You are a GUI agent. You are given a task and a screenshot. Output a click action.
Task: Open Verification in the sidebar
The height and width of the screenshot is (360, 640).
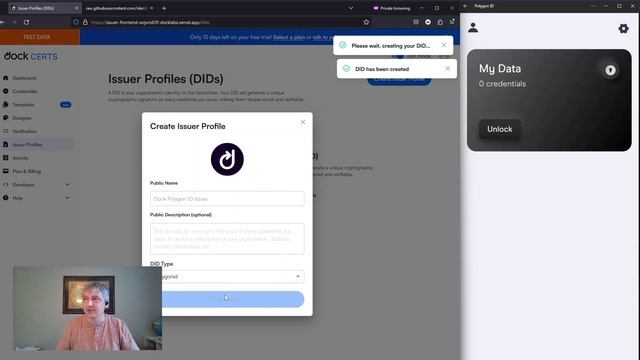click(24, 131)
